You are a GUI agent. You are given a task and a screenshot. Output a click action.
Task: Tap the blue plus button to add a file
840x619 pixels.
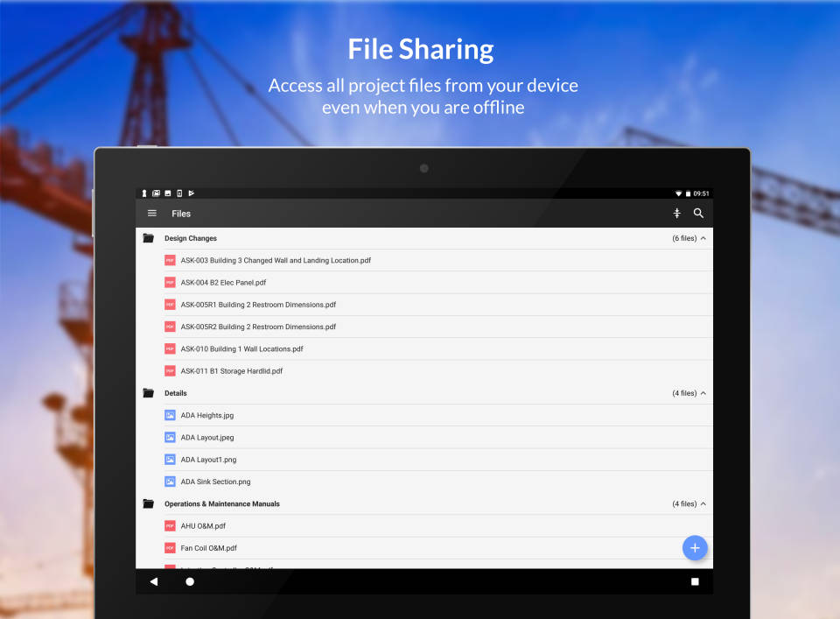695,547
